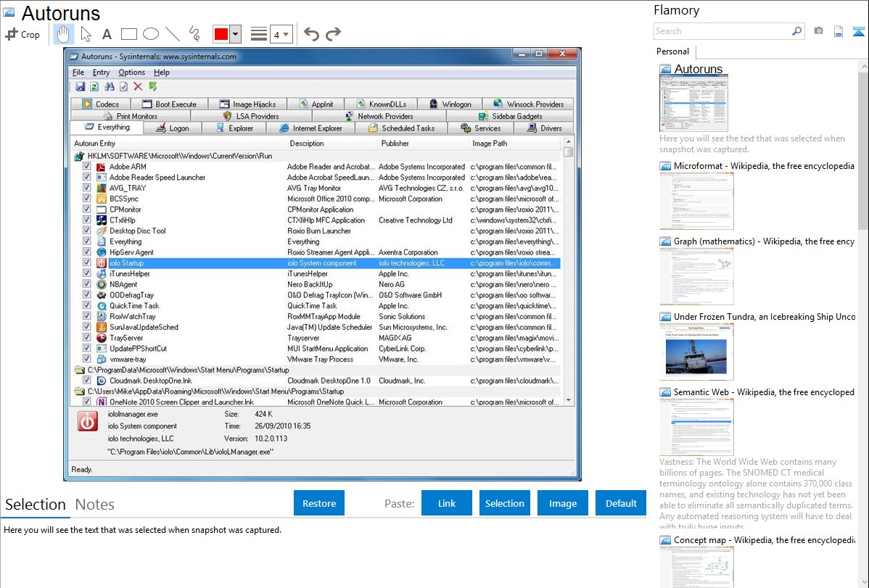Image resolution: width=869 pixels, height=588 pixels.
Task: Switch to the Notes tab
Action: 95,505
